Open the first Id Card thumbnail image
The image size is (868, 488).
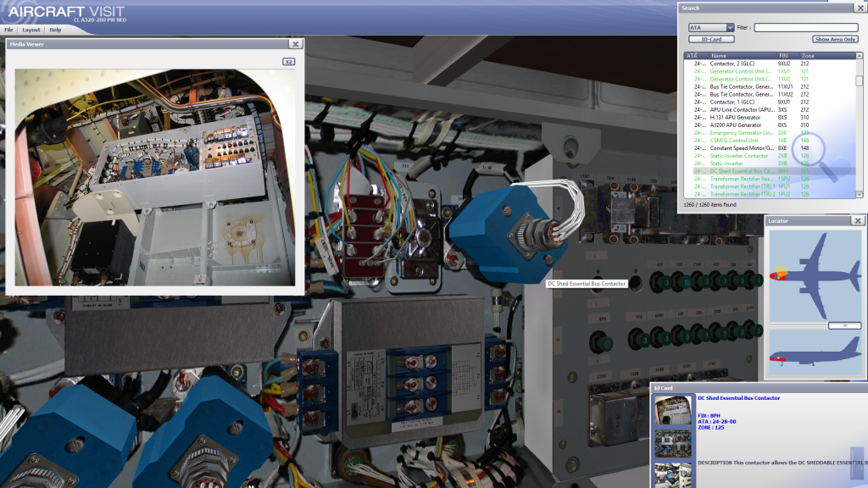point(673,410)
